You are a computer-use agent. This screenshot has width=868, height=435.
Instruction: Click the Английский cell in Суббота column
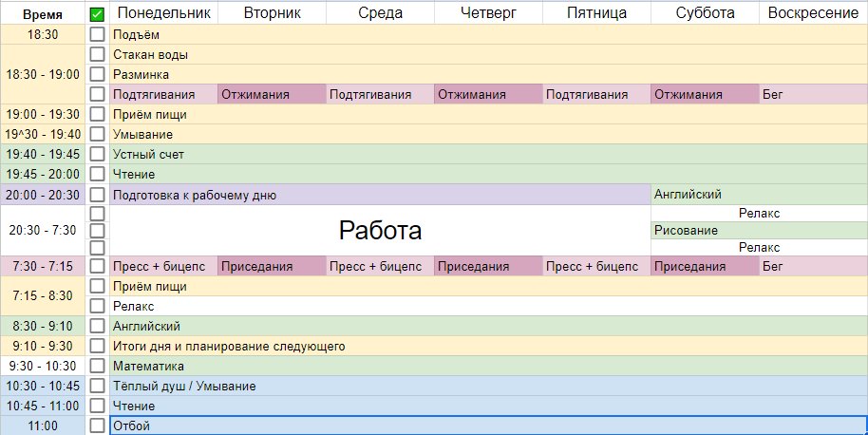[705, 195]
